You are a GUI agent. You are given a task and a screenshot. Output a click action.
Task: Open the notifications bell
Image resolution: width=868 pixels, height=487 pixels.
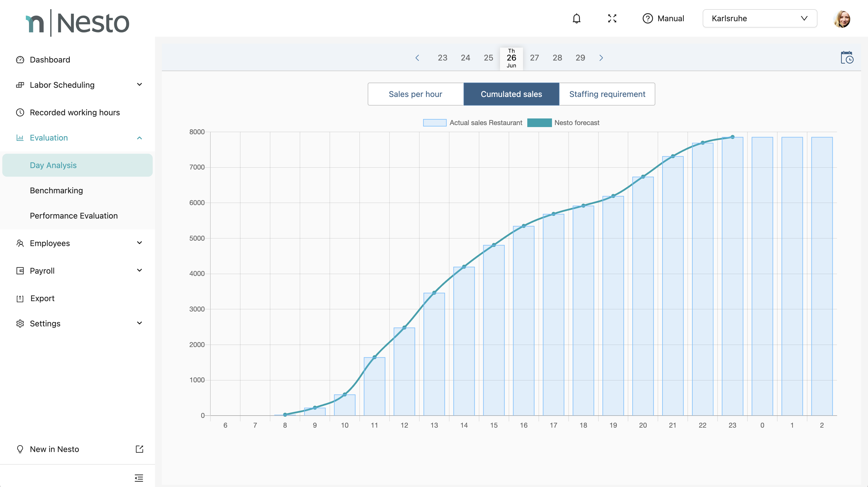577,19
